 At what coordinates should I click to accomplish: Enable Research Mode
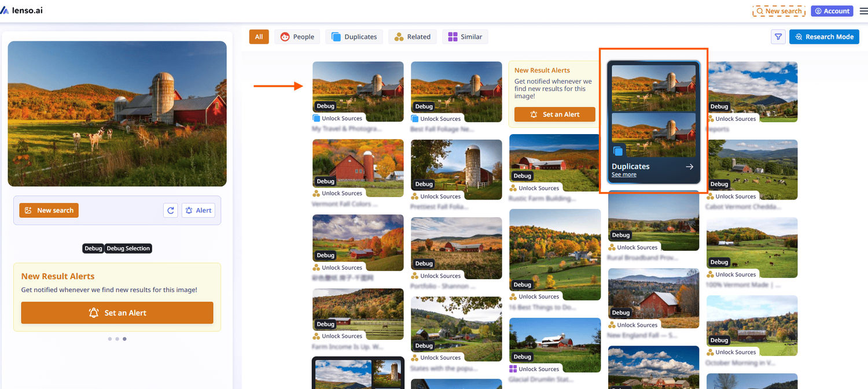824,36
